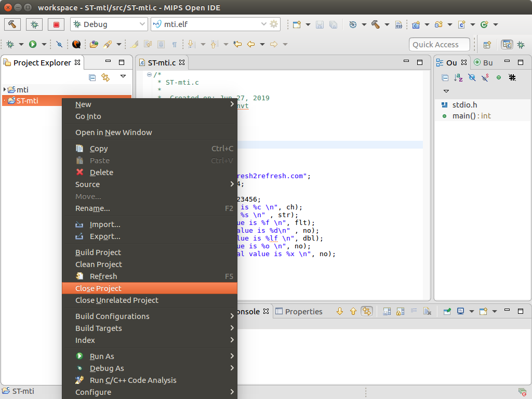This screenshot has width=532, height=399.
Task: Choose Delete from context menu
Action: (150, 172)
